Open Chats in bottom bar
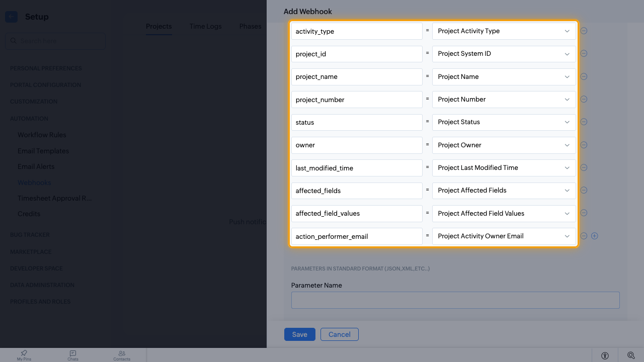The image size is (644, 362). [x=73, y=355]
